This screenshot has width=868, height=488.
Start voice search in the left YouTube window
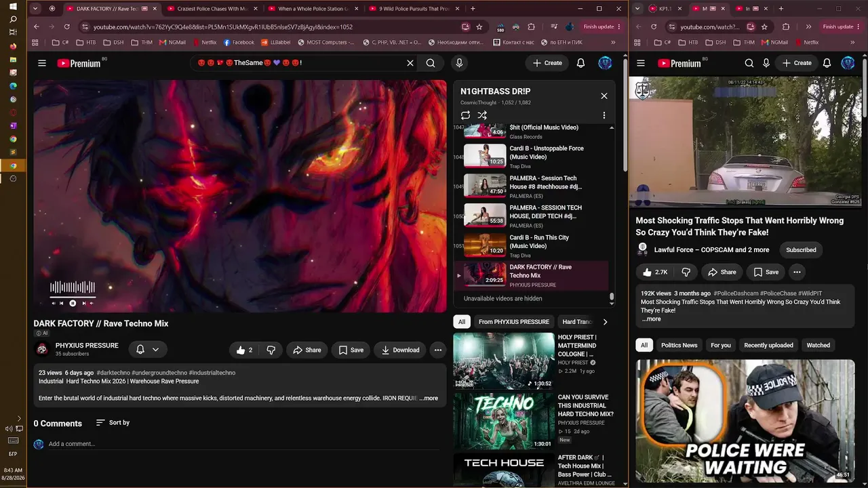pos(459,63)
